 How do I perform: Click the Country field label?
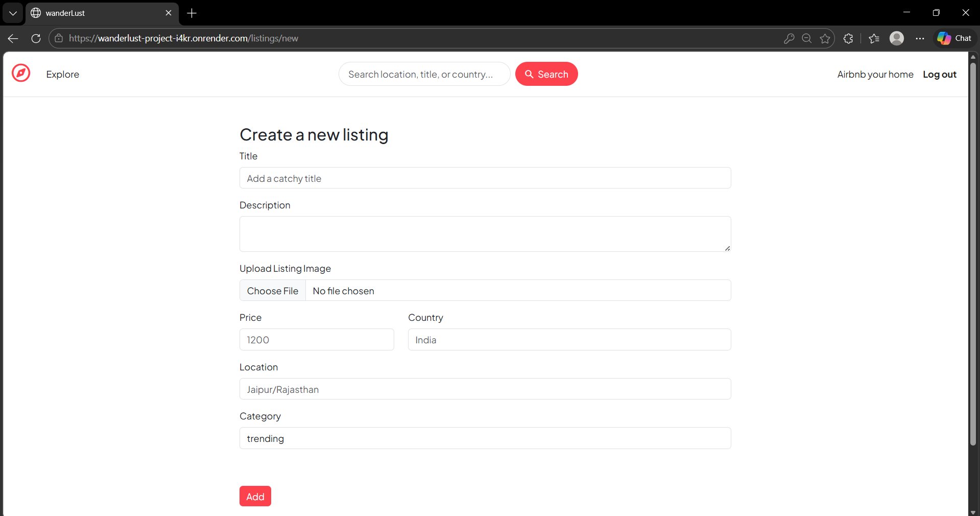425,318
